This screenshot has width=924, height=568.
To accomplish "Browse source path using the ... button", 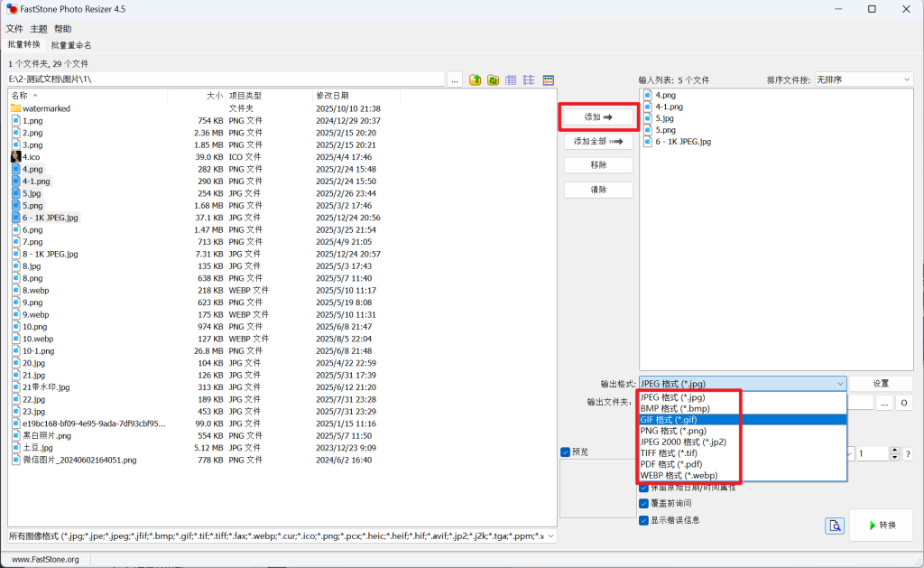I will pyautogui.click(x=455, y=80).
